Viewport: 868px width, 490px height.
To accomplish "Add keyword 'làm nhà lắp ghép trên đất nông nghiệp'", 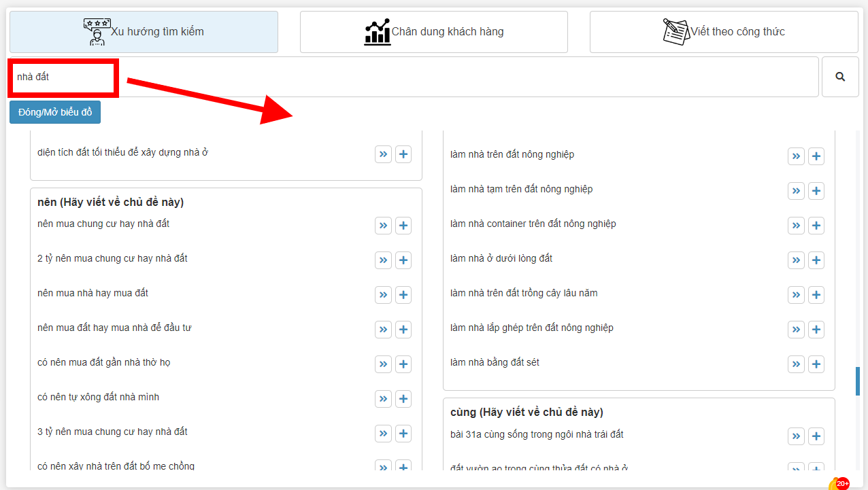I will click(816, 329).
